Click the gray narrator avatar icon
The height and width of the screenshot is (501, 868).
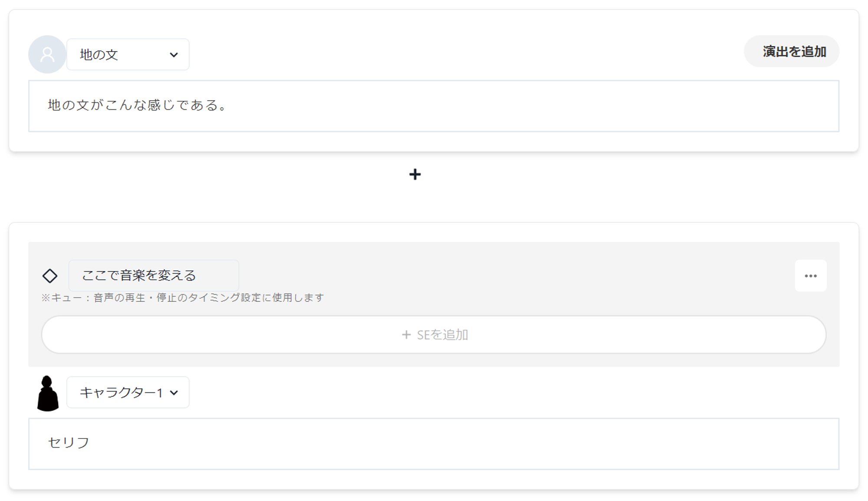tap(47, 54)
